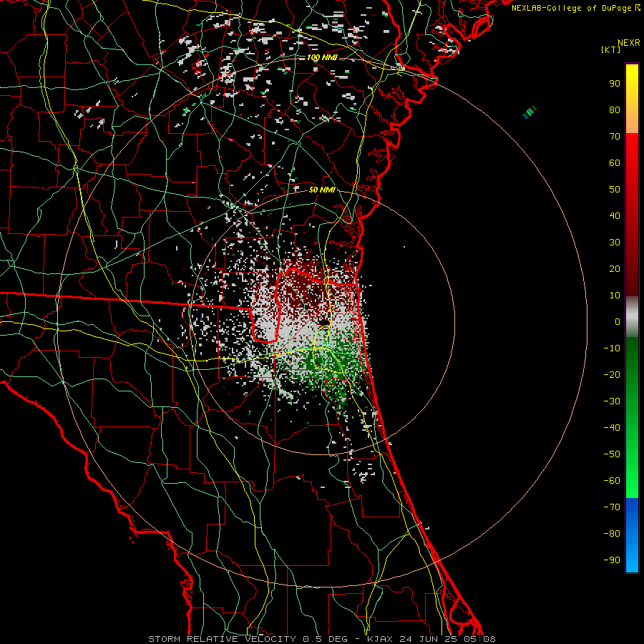Screen dimensions: 644x644
Task: Click the -60 value on the velocity scale
Action: click(x=612, y=481)
